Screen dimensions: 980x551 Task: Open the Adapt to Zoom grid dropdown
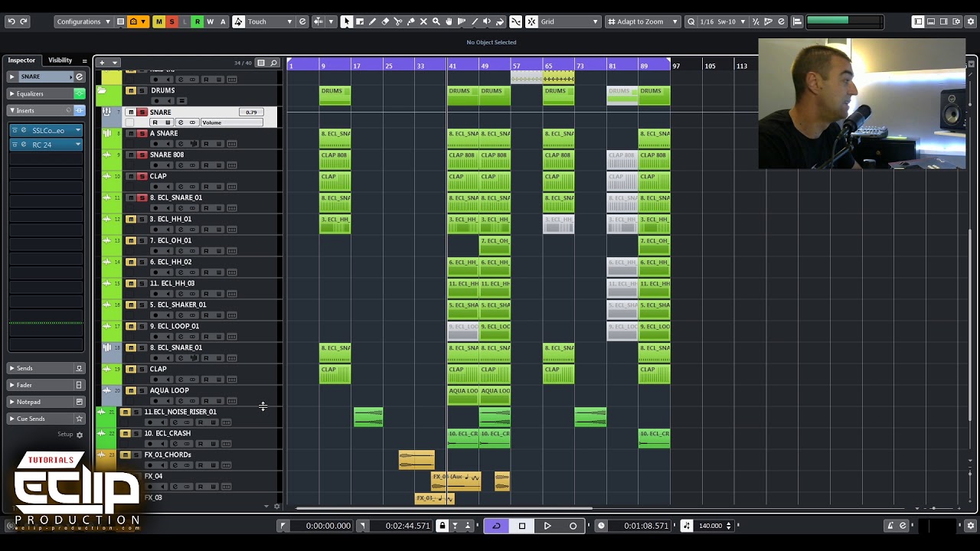pos(642,21)
